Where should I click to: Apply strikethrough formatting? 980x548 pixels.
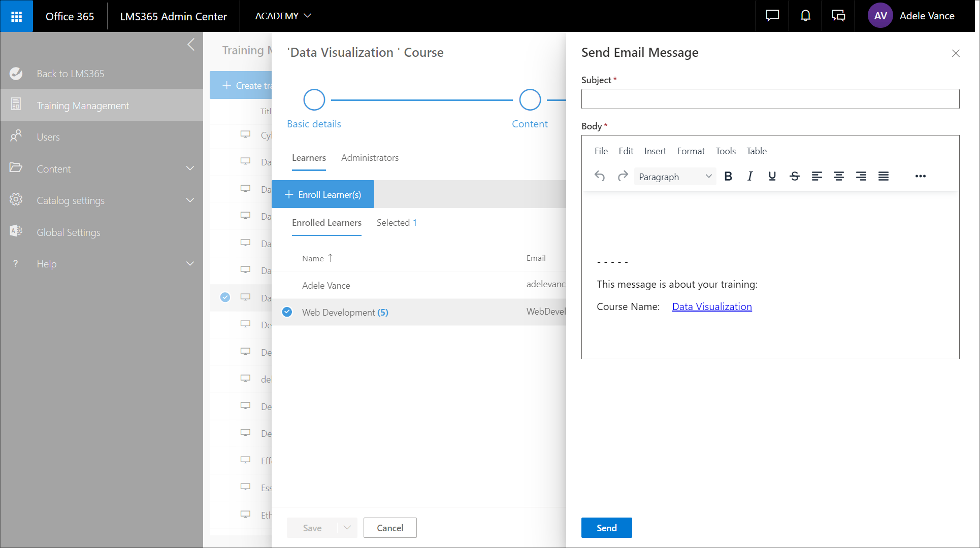pyautogui.click(x=795, y=176)
